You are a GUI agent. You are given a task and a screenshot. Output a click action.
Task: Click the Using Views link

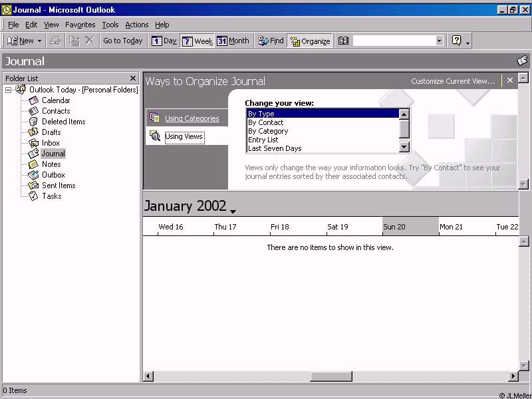[185, 137]
